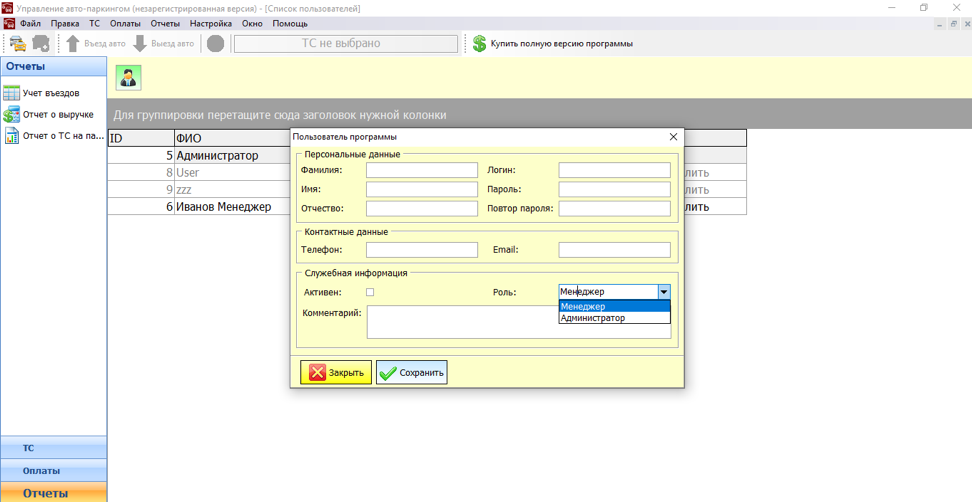Click the green dollar icon to buy

(479, 43)
